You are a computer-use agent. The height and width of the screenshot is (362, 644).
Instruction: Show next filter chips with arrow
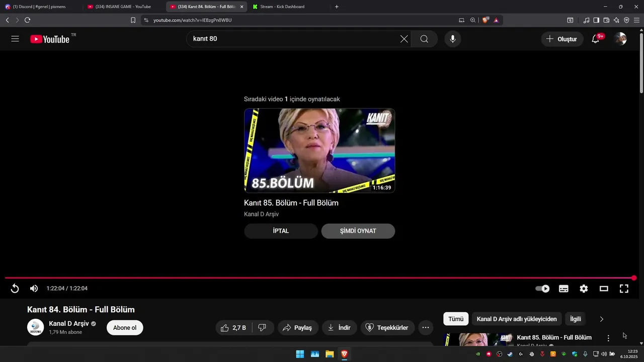coord(601,319)
